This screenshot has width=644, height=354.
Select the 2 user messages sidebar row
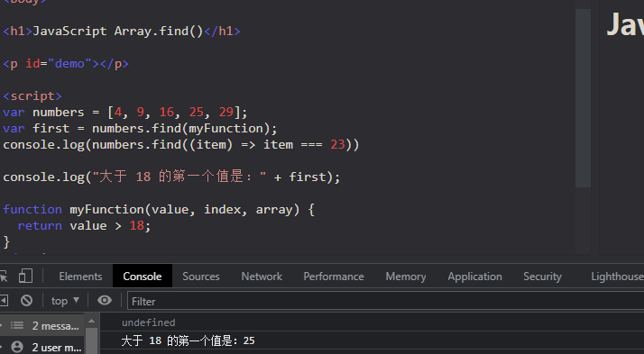[x=42, y=347]
